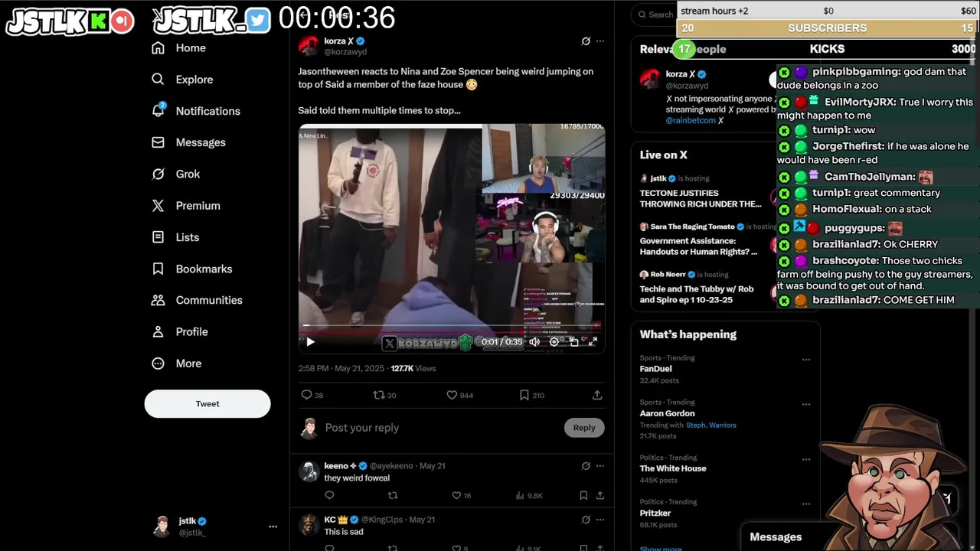Click the Post your reply field
Image resolution: width=980 pixels, height=551 pixels.
pos(440,428)
